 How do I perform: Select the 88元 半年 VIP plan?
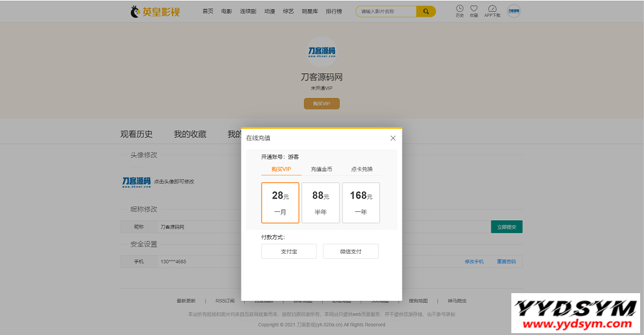click(321, 202)
